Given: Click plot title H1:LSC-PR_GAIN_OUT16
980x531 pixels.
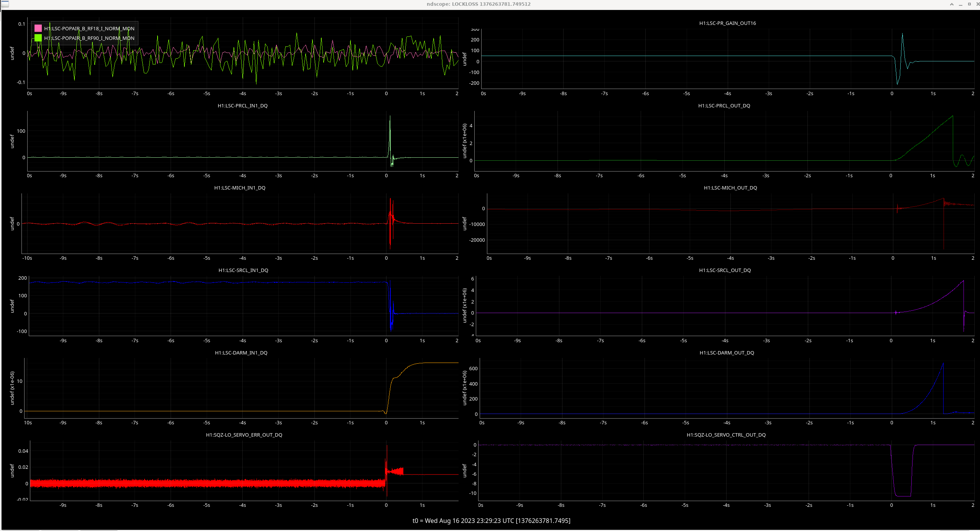Looking at the screenshot, I should point(727,23).
